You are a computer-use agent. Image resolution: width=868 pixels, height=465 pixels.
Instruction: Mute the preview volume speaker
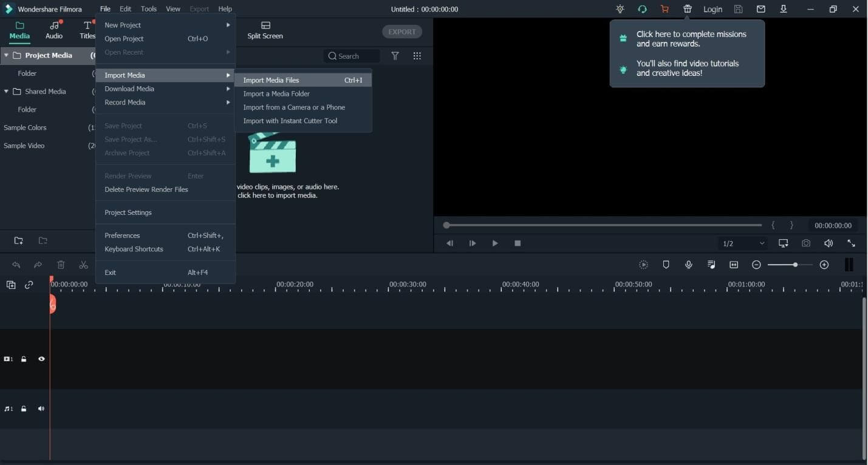(x=829, y=243)
